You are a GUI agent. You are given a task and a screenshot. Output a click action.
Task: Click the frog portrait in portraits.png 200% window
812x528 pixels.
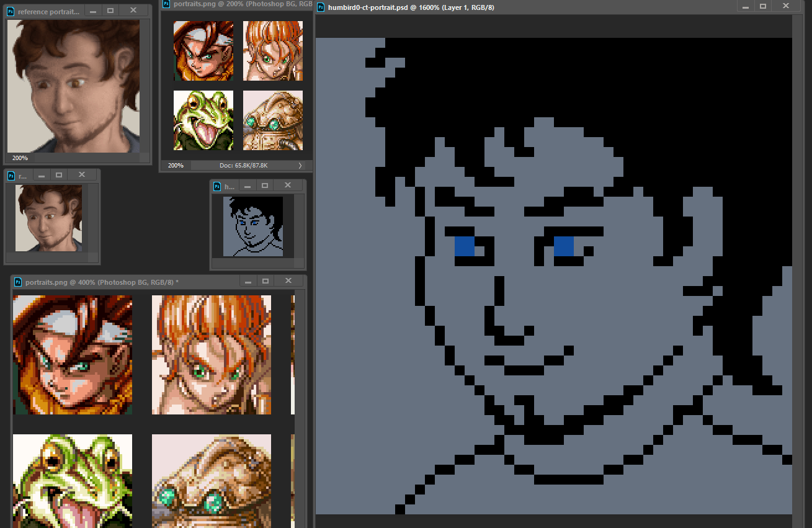[203, 120]
